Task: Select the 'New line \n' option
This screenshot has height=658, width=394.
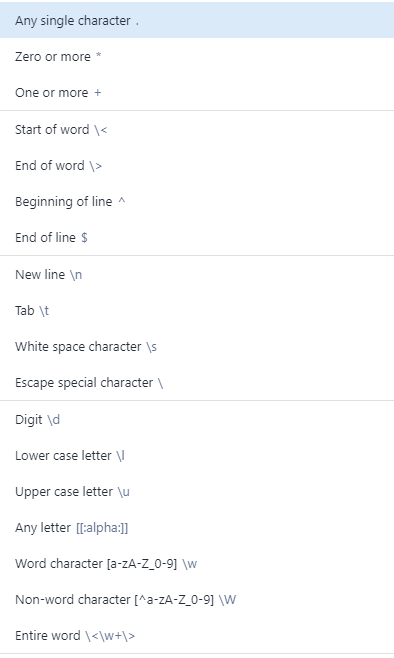Action: pos(197,274)
